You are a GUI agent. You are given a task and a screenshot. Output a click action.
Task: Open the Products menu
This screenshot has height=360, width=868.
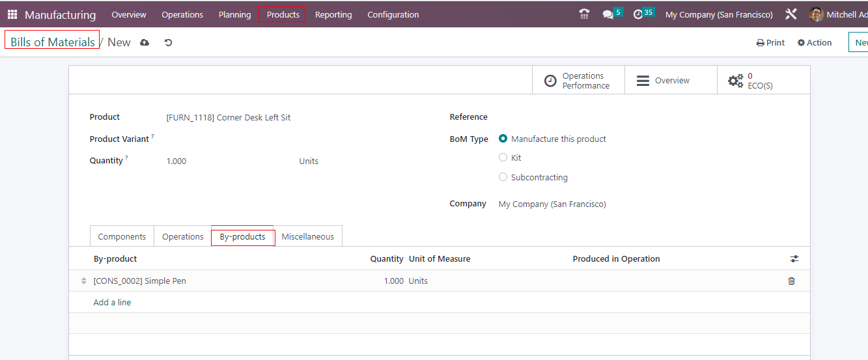283,14
